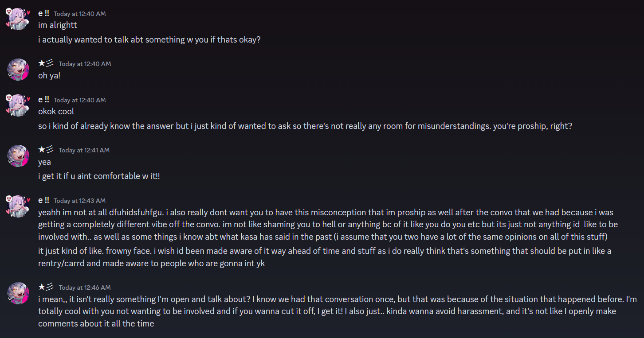Click the star username at 12:41 AM
The image size is (644, 338).
(46, 150)
